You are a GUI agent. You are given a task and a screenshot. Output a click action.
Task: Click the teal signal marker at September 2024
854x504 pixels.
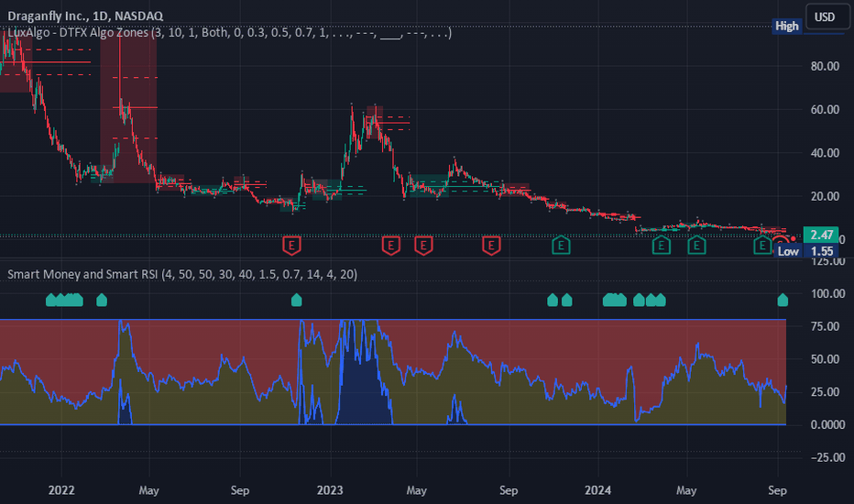tap(783, 300)
